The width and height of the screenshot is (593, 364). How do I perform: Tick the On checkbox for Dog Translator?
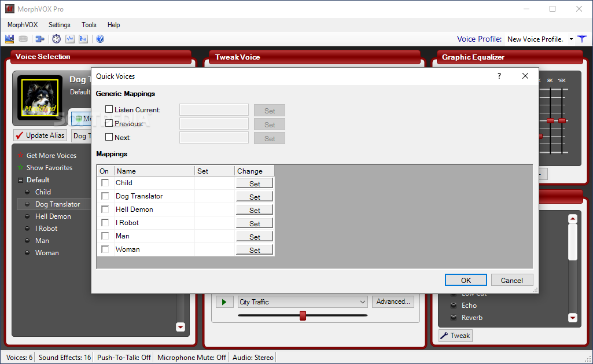click(105, 196)
